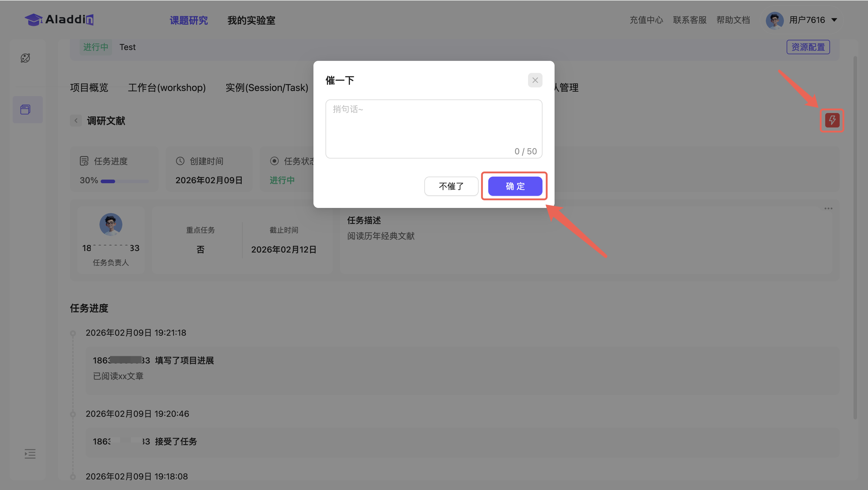This screenshot has width=868, height=490.
Task: Click the red lightning urge icon
Action: (x=832, y=120)
